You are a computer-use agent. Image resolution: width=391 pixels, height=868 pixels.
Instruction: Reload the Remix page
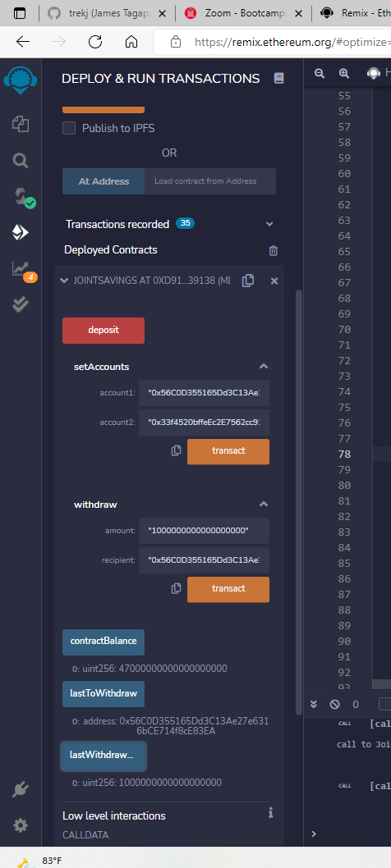[95, 42]
